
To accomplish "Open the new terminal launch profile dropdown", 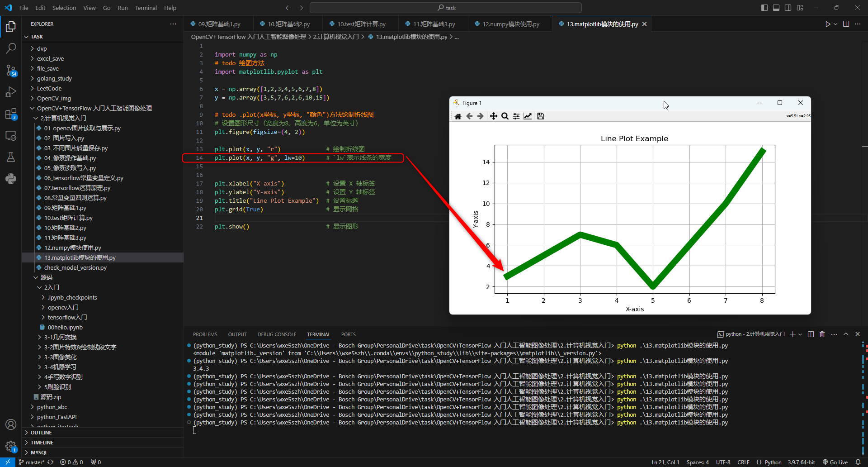I will [800, 334].
